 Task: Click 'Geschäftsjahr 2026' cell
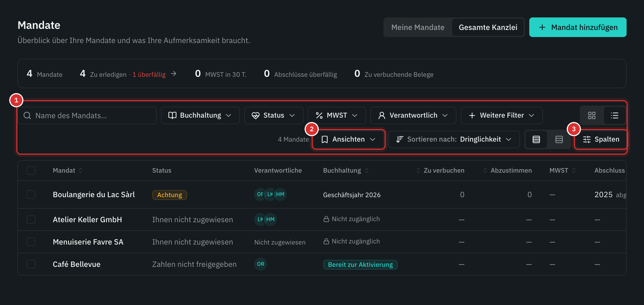tap(352, 195)
